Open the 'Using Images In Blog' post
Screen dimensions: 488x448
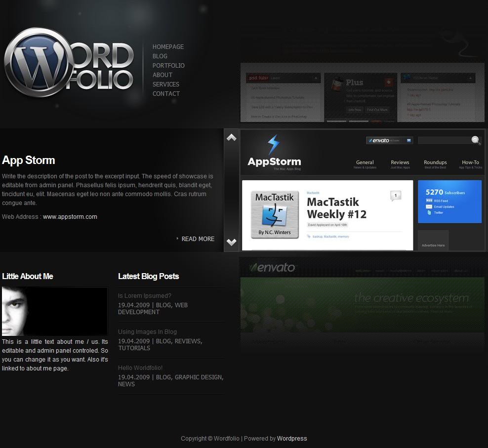tap(147, 331)
